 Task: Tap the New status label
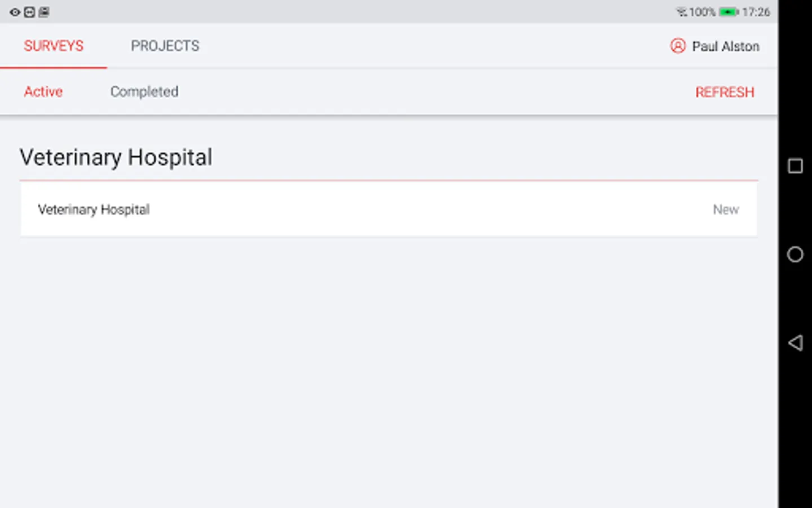726,209
